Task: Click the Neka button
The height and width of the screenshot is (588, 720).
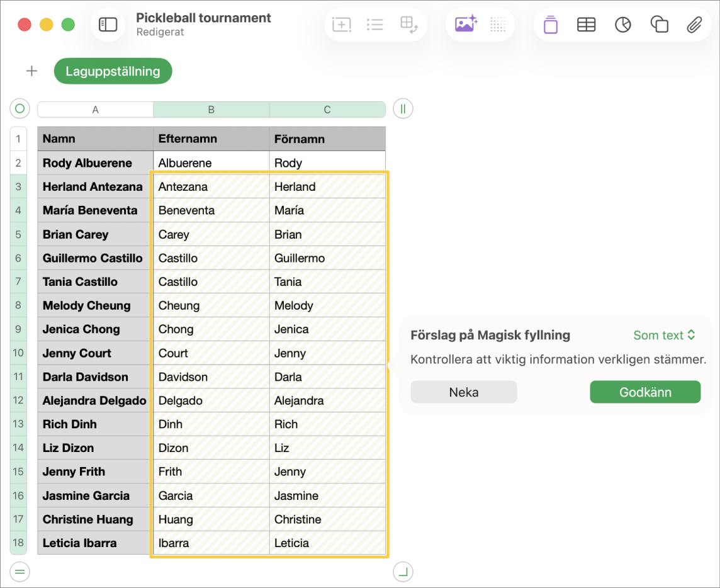Action: [464, 392]
